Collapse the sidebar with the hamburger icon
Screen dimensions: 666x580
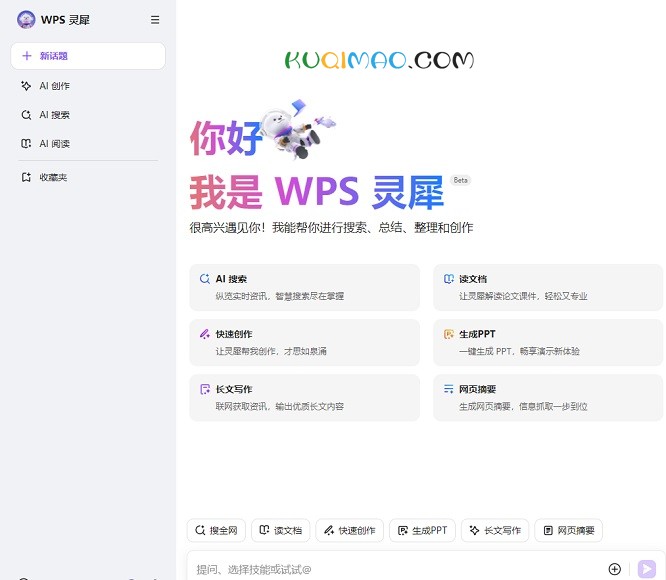155,20
